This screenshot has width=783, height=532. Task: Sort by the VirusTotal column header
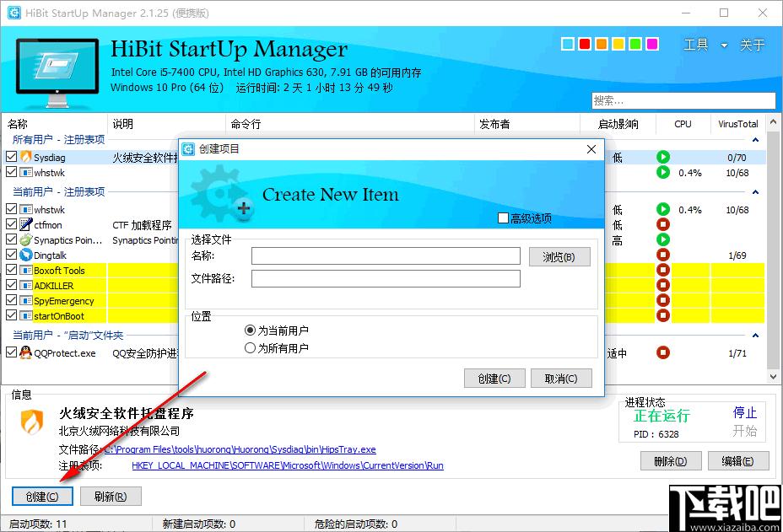(x=738, y=124)
